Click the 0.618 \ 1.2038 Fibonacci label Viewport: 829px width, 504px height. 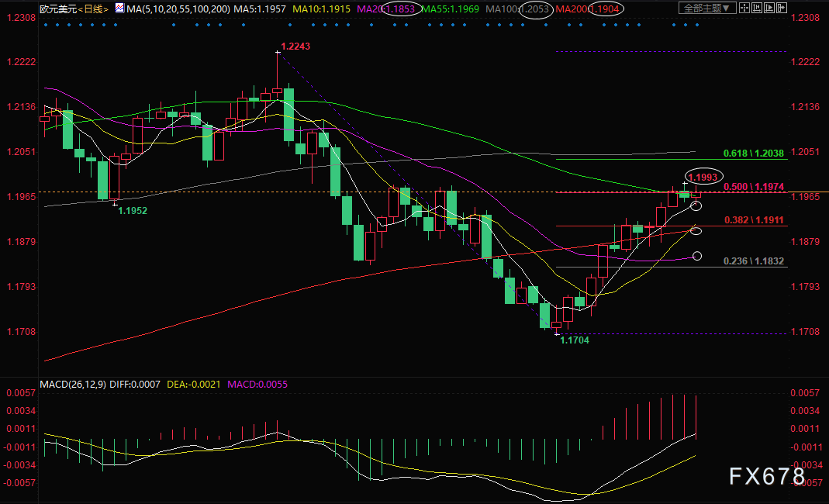click(x=754, y=154)
